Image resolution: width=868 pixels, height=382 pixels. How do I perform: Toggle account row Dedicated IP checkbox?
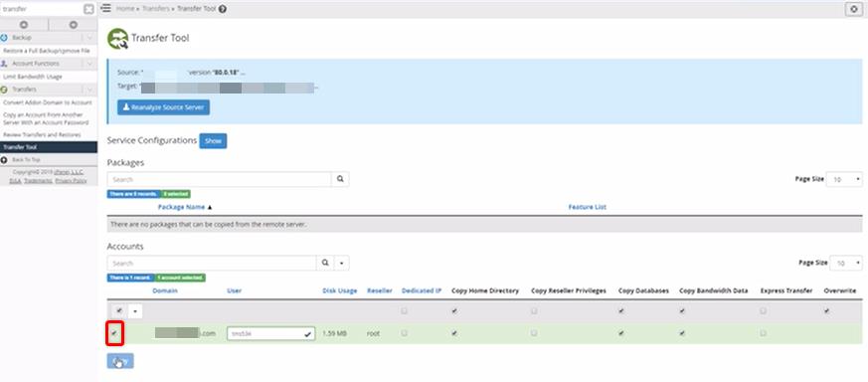click(x=405, y=333)
